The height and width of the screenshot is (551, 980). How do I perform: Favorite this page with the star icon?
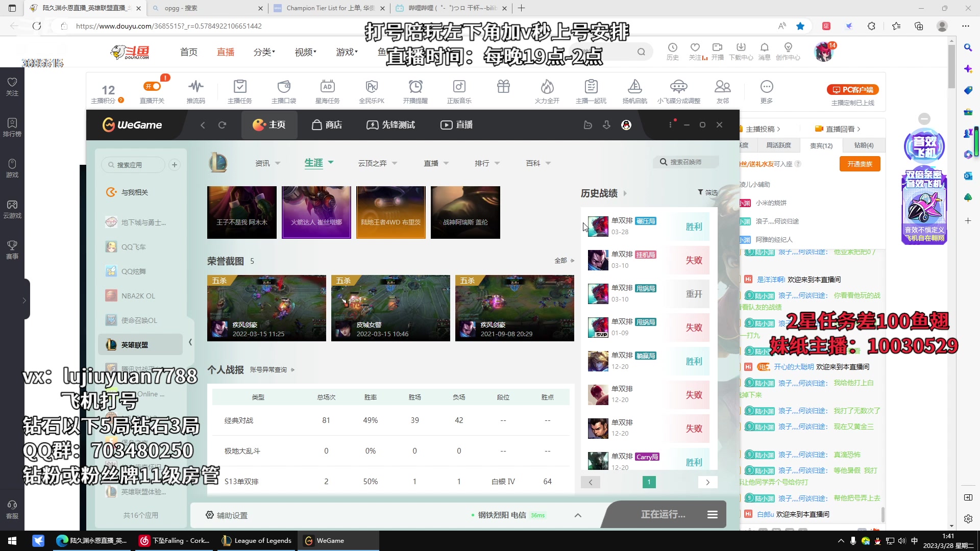pyautogui.click(x=800, y=26)
